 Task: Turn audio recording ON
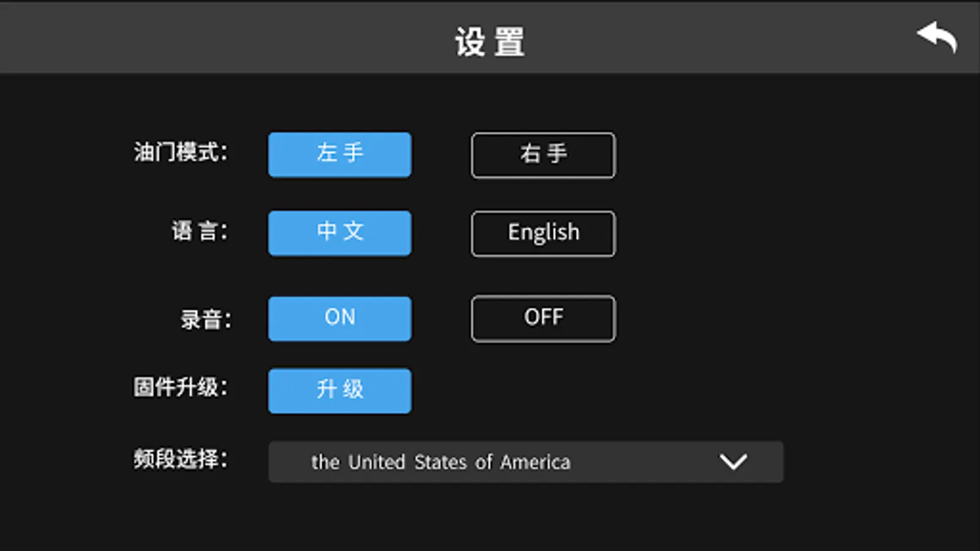339,318
